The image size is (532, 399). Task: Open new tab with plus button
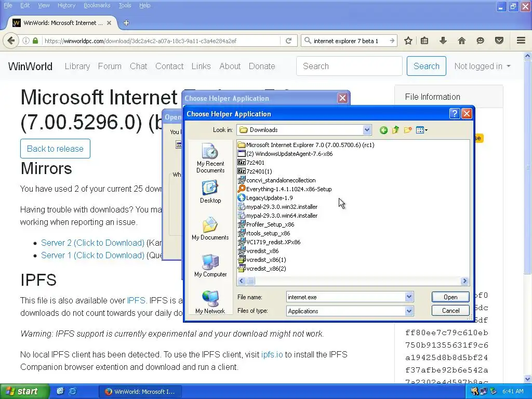[x=126, y=23]
